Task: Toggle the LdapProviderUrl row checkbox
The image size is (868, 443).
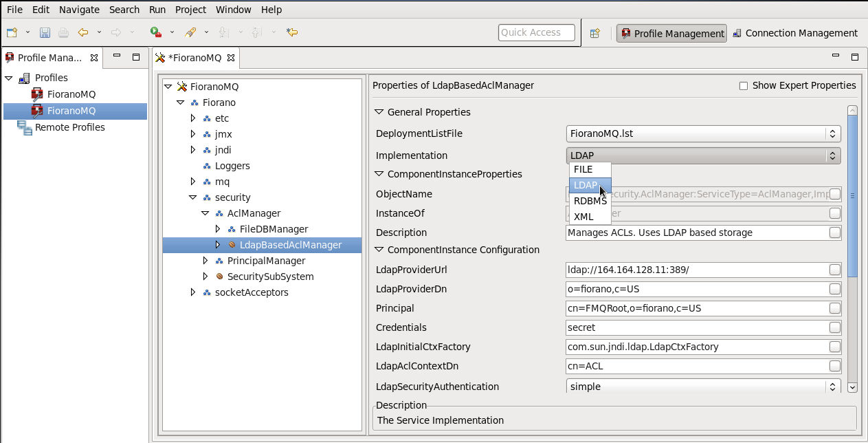Action: coord(835,270)
